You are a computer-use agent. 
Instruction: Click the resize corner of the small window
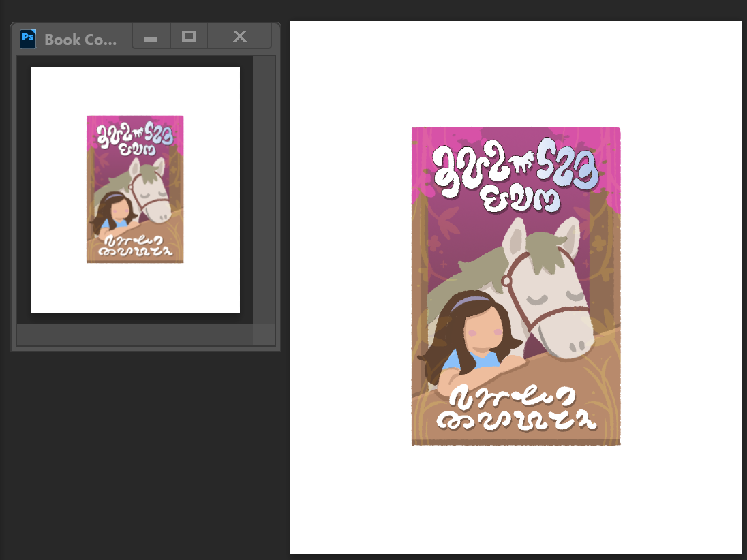click(264, 335)
